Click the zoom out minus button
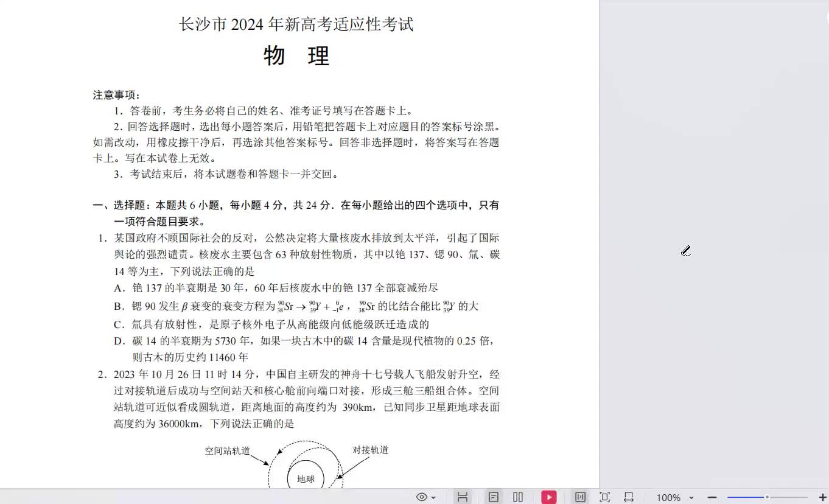Image resolution: width=829 pixels, height=504 pixels. [x=712, y=497]
